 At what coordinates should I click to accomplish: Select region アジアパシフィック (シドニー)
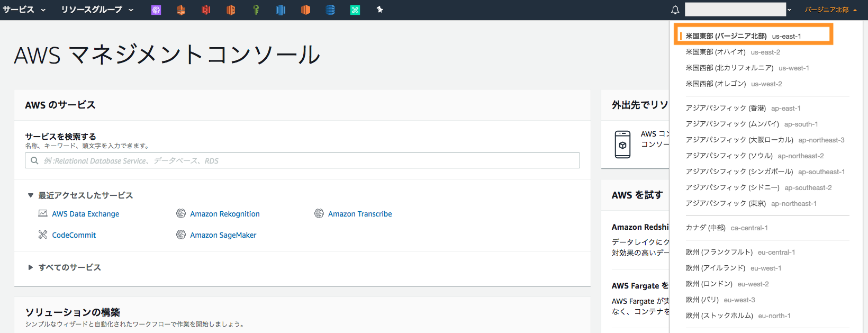(758, 187)
